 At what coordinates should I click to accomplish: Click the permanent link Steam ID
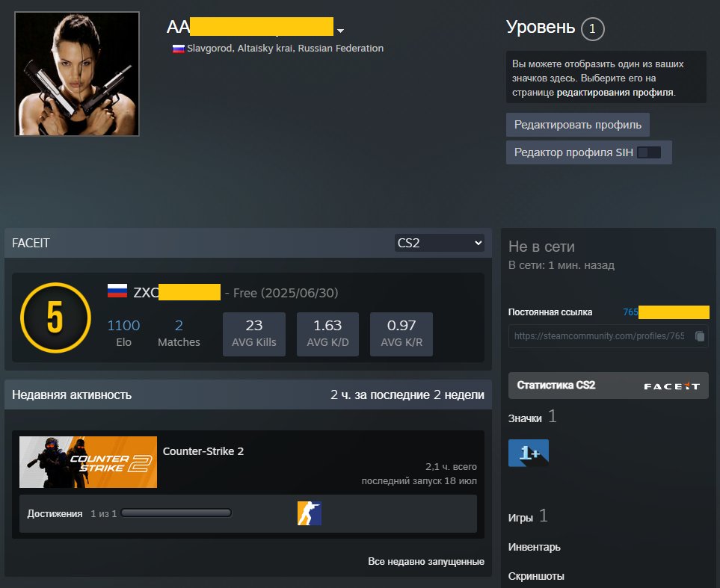coord(666,312)
